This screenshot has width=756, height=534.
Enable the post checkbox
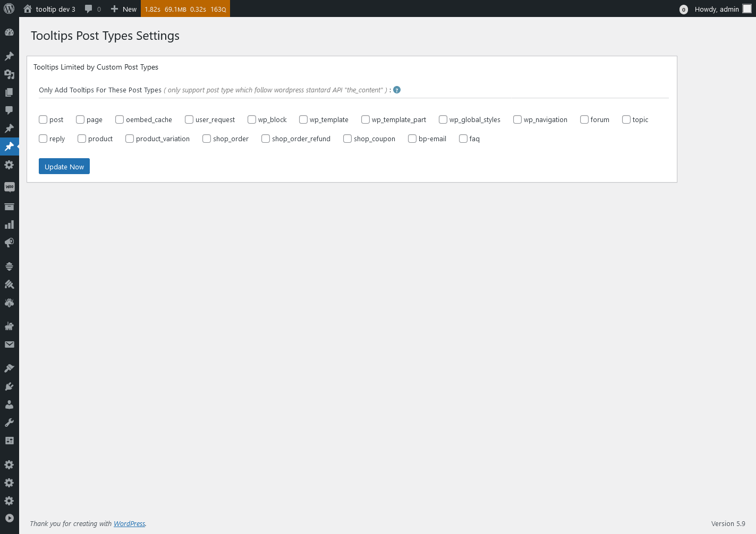coord(43,119)
